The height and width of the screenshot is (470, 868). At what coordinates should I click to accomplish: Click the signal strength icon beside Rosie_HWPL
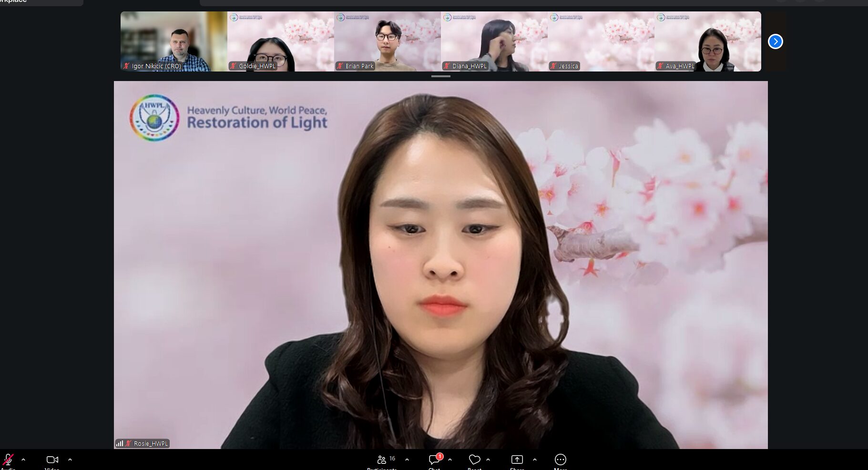120,444
